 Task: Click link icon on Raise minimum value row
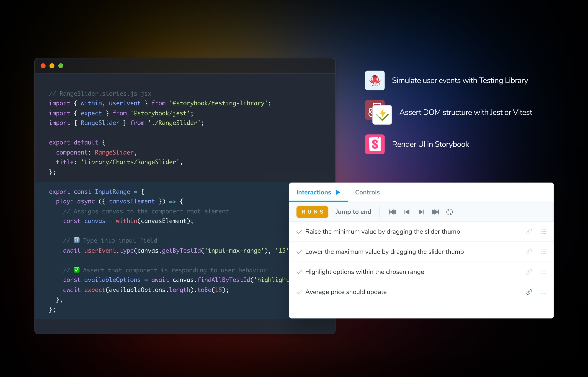click(x=529, y=232)
